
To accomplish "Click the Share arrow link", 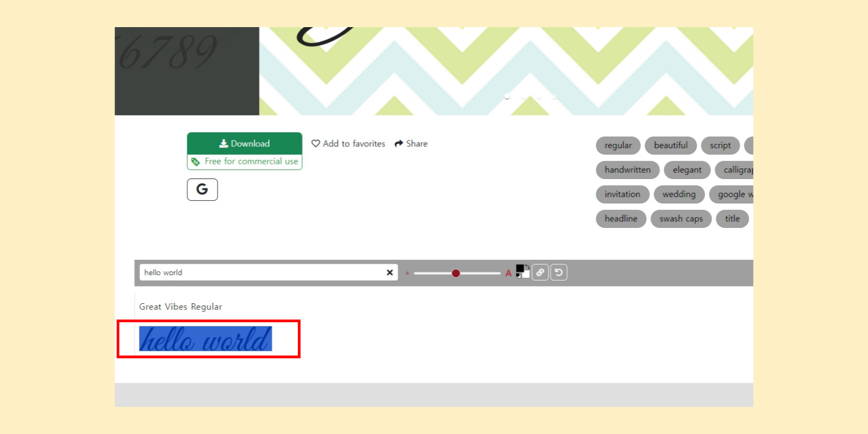I will (411, 144).
